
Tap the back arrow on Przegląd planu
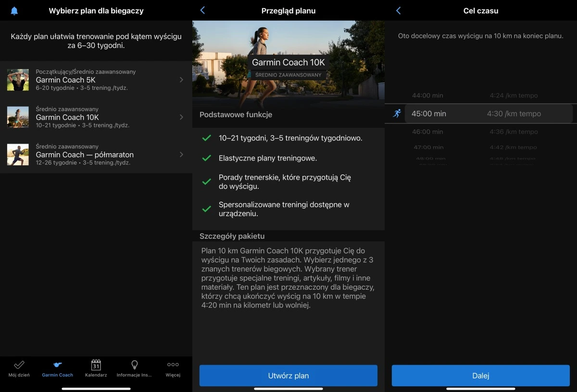[201, 10]
